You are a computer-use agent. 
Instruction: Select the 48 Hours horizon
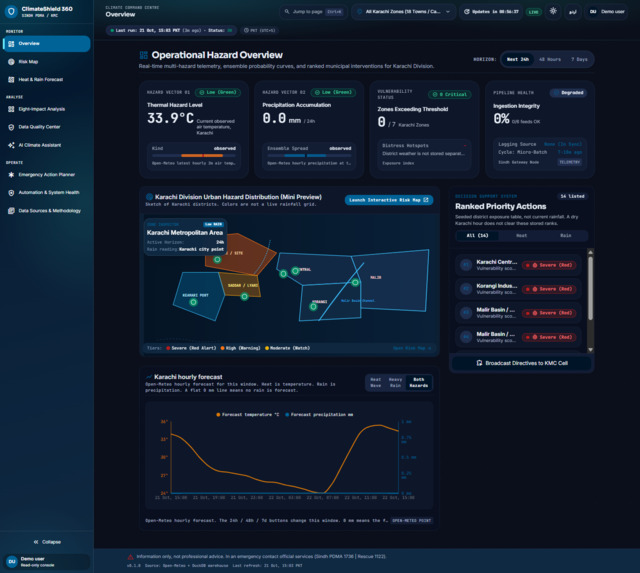(x=549, y=59)
